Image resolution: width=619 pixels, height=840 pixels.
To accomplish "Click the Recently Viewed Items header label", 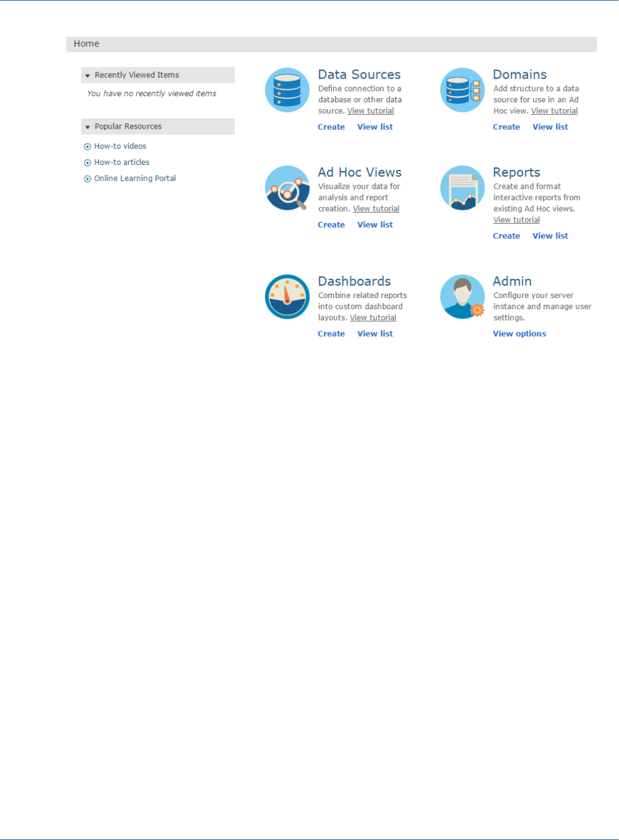I will (137, 75).
